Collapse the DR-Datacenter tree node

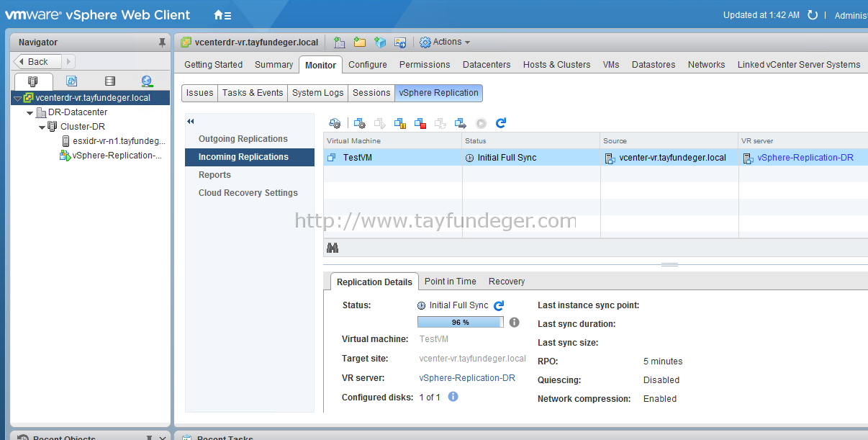(30, 113)
